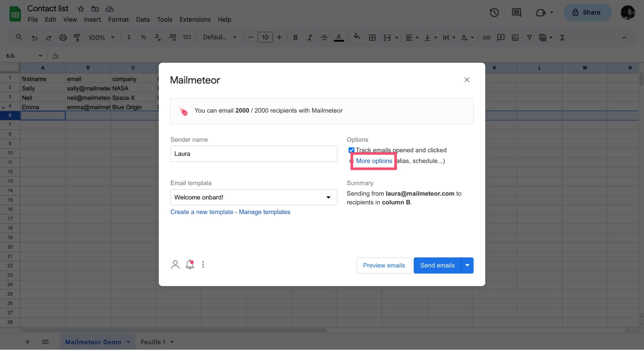
Task: Open the borders tool
Action: click(x=372, y=37)
